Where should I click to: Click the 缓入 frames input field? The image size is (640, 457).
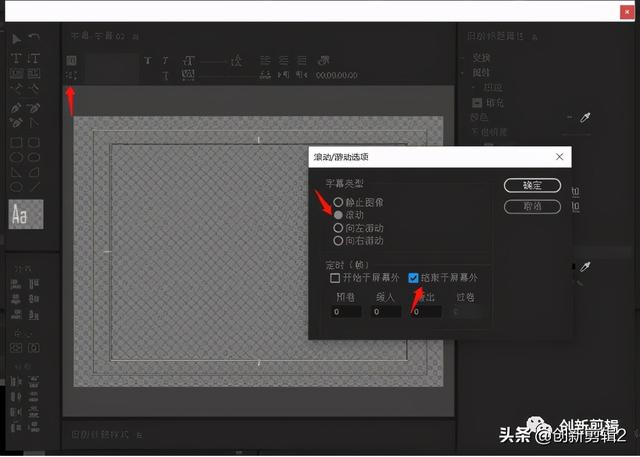click(x=385, y=312)
